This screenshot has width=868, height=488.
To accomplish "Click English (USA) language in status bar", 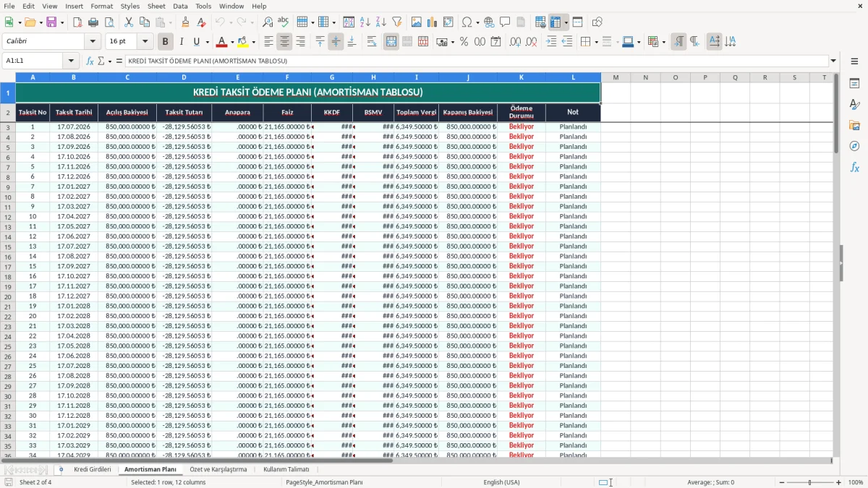I will tap(501, 482).
